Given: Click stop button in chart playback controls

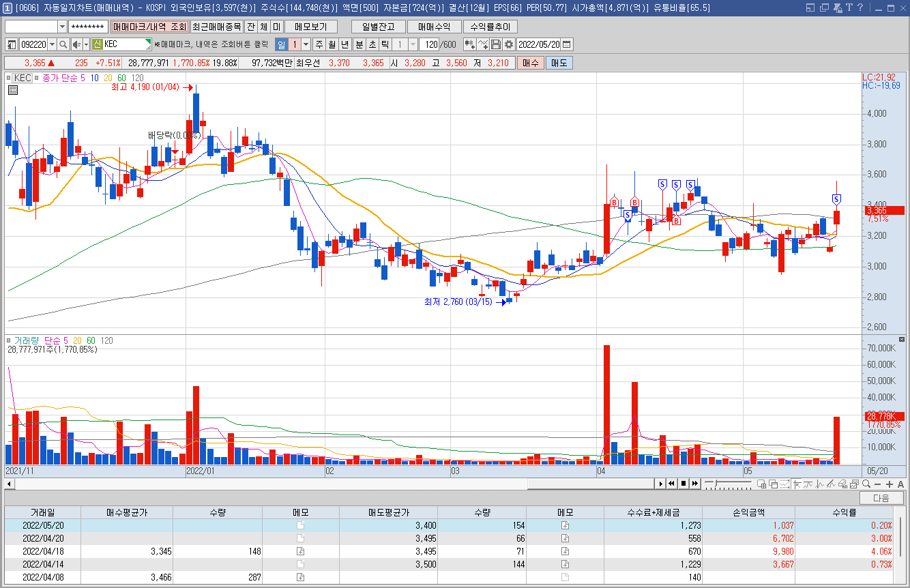Looking at the screenshot, I should [x=684, y=484].
